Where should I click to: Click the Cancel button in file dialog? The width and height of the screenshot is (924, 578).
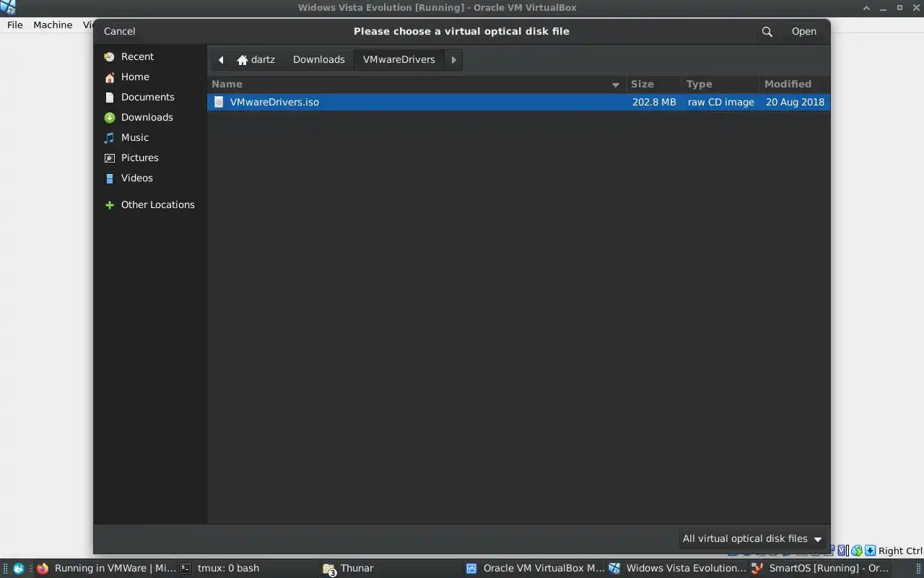tap(119, 31)
